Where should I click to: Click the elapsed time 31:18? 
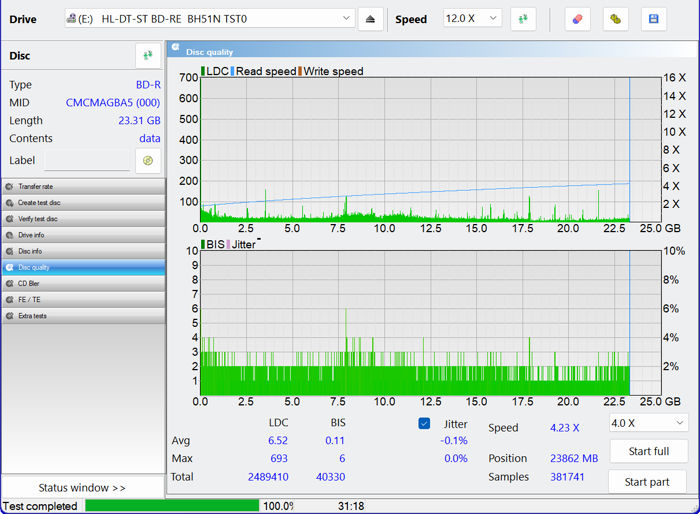(351, 506)
